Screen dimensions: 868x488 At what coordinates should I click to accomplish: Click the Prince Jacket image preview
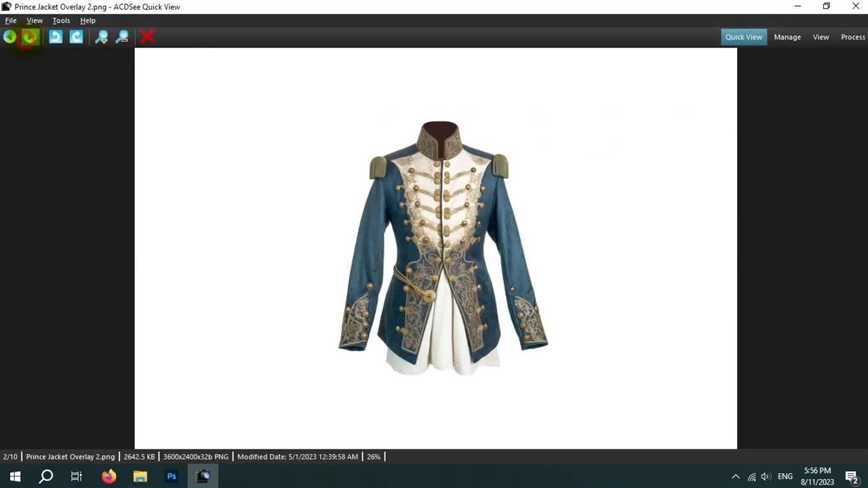pyautogui.click(x=442, y=248)
